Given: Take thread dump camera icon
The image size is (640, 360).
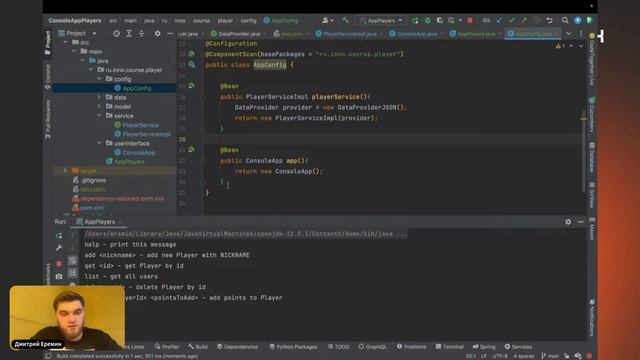Looking at the screenshot, I should tap(59, 276).
